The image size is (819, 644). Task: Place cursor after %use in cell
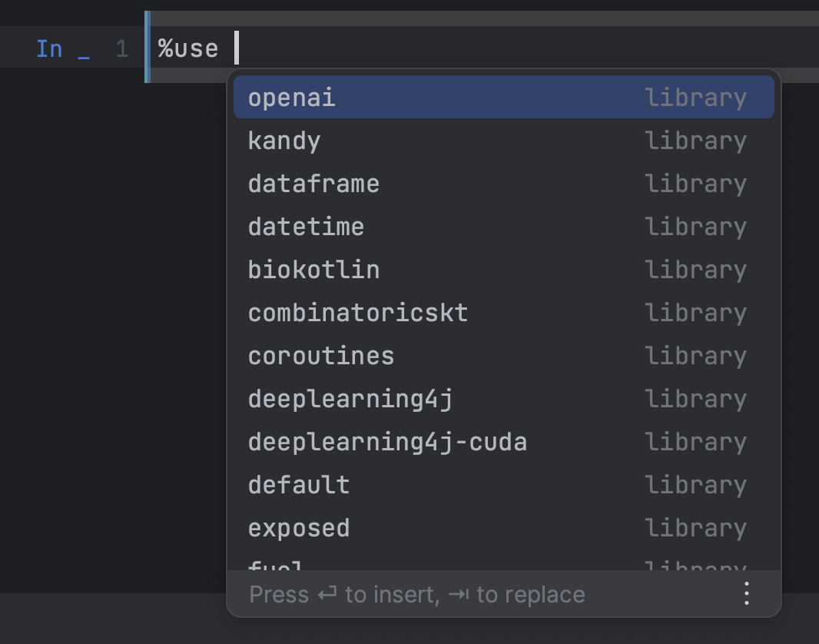[x=236, y=48]
